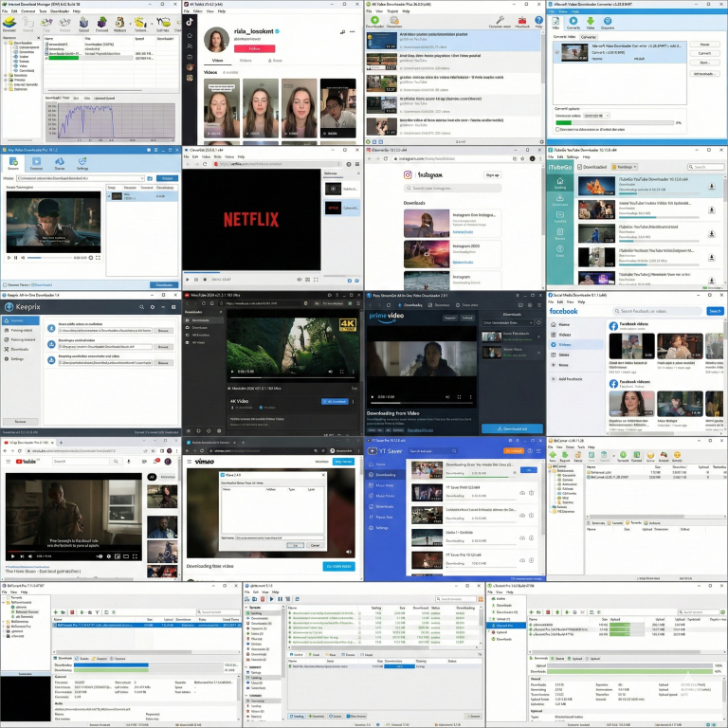Open the downloads filter dropdown in prime video downloader

coord(508,322)
